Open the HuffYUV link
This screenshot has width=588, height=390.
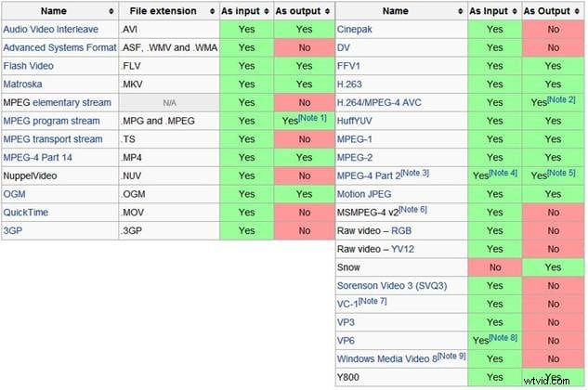[x=358, y=121]
